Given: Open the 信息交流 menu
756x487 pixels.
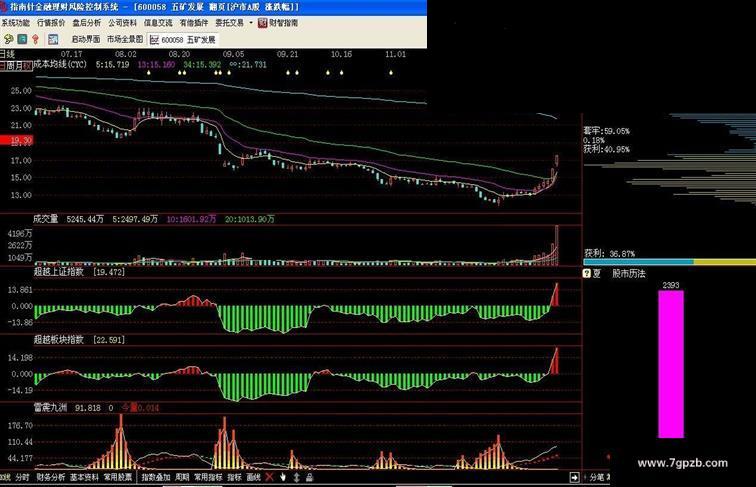Looking at the screenshot, I should coord(158,23).
